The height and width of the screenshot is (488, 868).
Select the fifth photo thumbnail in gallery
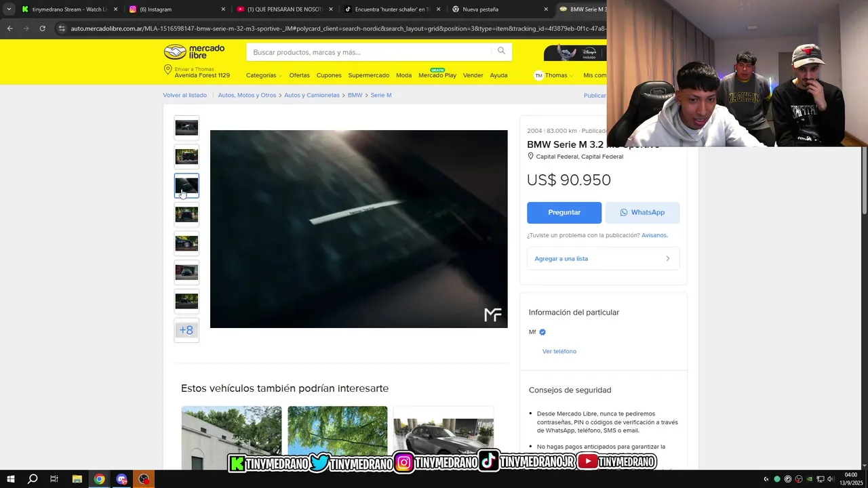[x=186, y=243]
